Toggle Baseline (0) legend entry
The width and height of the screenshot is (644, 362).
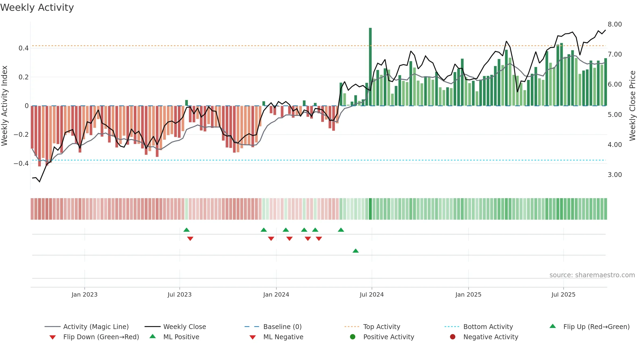tap(273, 327)
